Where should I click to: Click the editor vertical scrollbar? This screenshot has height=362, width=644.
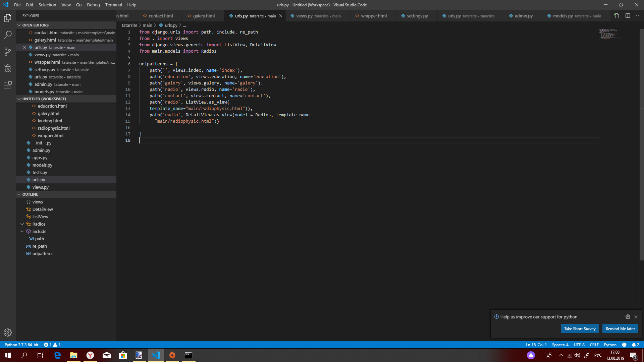point(641,144)
